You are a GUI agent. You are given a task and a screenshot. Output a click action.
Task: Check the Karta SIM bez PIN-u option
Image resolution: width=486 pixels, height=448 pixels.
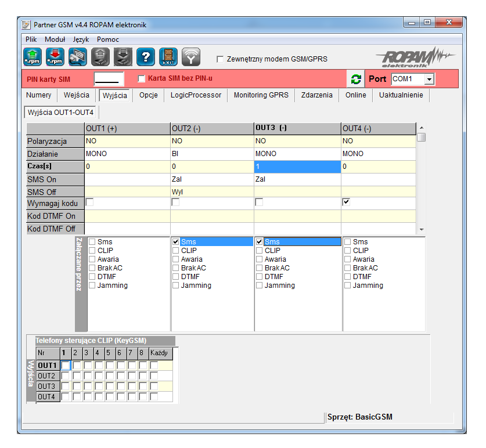coord(141,79)
